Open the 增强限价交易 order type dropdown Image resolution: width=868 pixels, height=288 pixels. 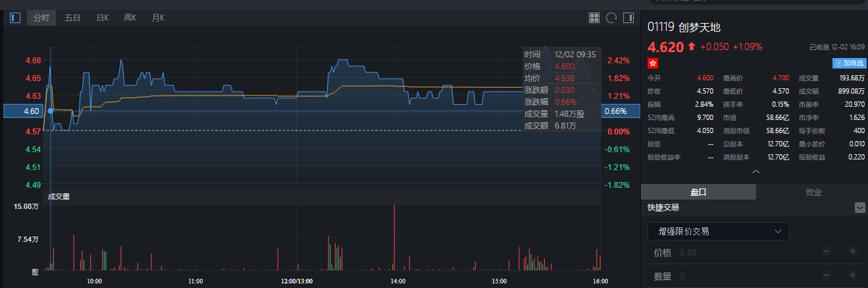[x=718, y=231]
